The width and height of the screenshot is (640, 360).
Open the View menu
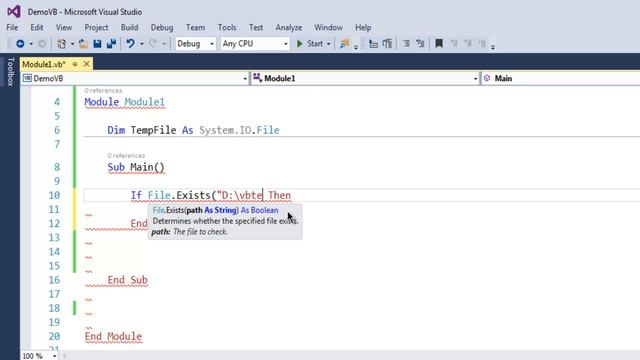[x=64, y=27]
